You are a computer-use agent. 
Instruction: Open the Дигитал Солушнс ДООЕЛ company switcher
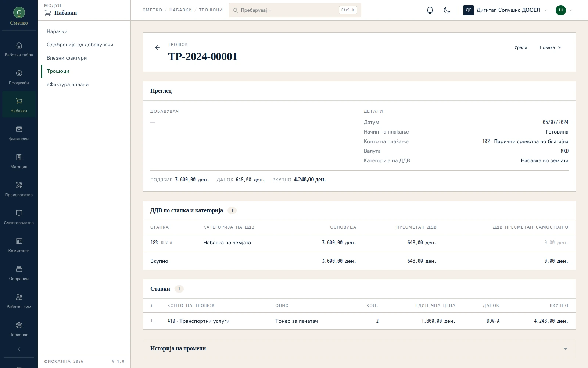click(x=506, y=10)
